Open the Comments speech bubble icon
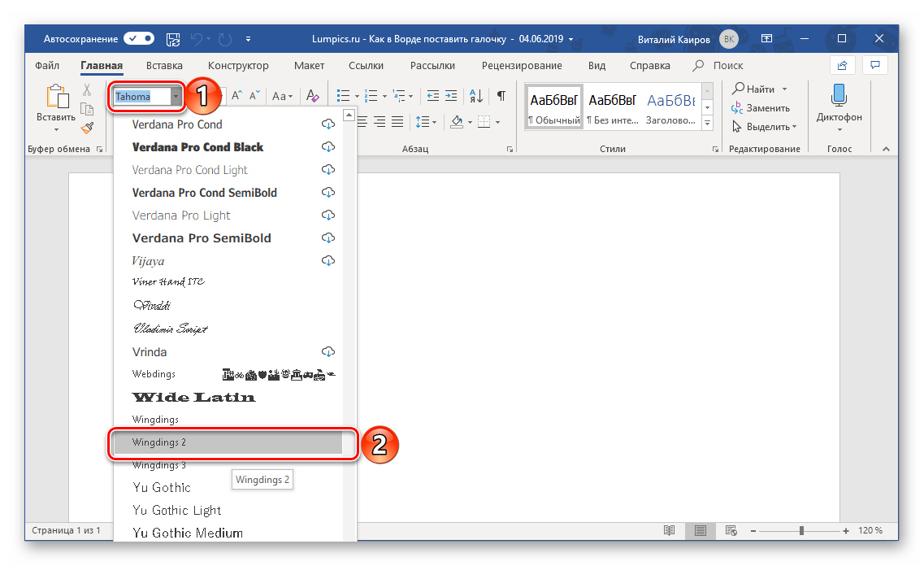The height and width of the screenshot is (566, 924). [875, 65]
